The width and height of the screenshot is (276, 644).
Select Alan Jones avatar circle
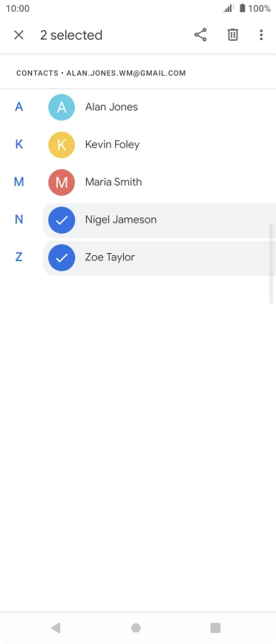click(62, 107)
